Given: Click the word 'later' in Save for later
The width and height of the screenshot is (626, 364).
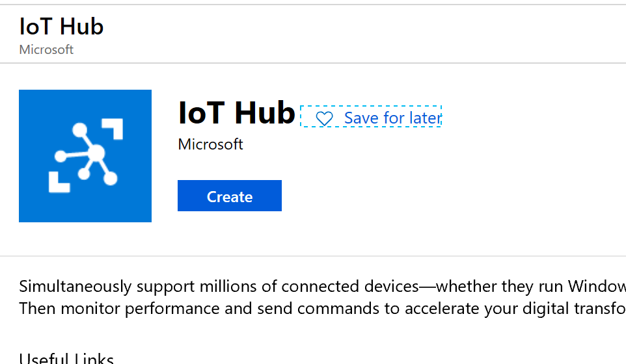Looking at the screenshot, I should click(x=425, y=118).
